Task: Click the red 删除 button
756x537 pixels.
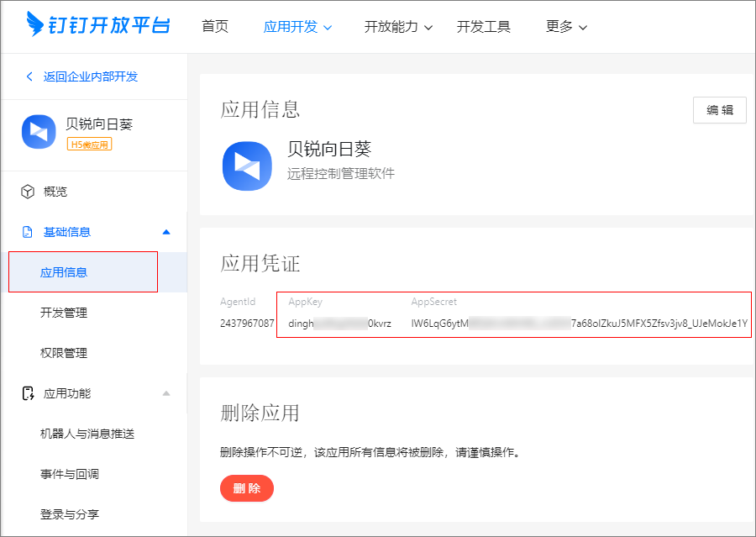Action: [247, 488]
